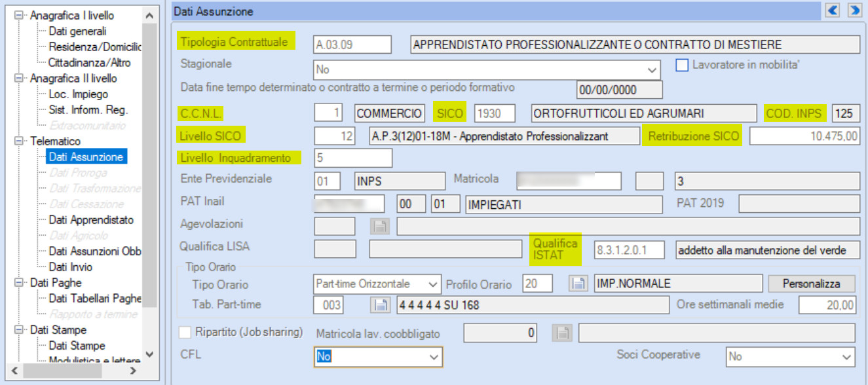The height and width of the screenshot is (385, 868).
Task: Click the IMP.NORMALE profile description
Action: coord(678,284)
